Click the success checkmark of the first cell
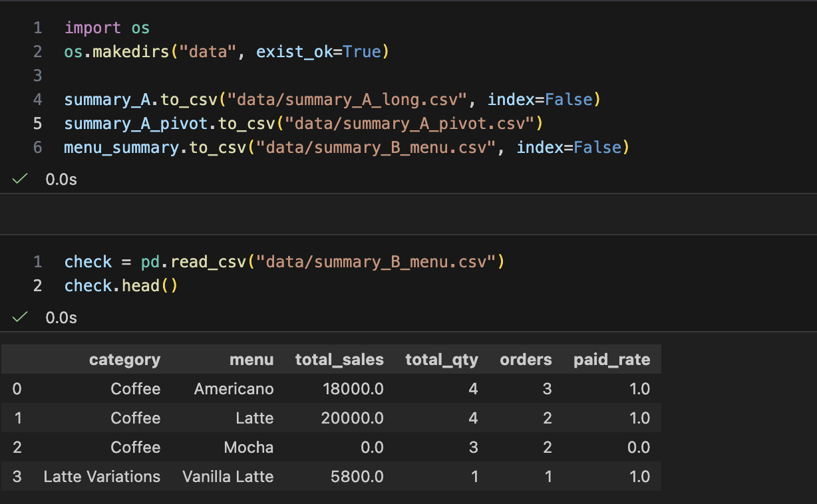Image resolution: width=817 pixels, height=504 pixels. pyautogui.click(x=19, y=180)
